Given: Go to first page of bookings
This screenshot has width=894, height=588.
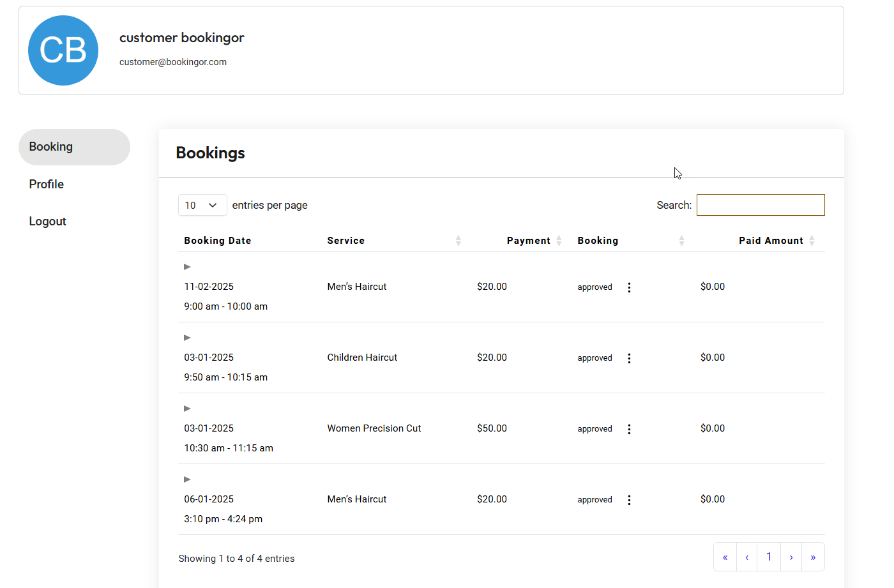Looking at the screenshot, I should click(725, 557).
